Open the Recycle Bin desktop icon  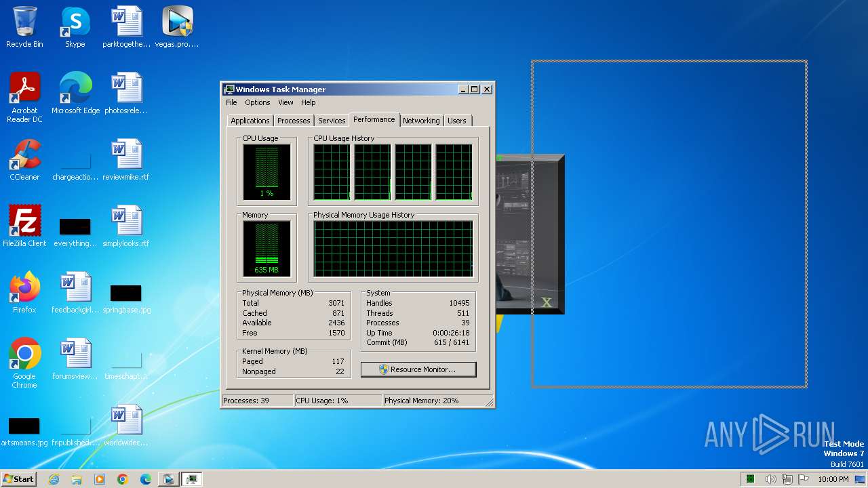pos(24,27)
